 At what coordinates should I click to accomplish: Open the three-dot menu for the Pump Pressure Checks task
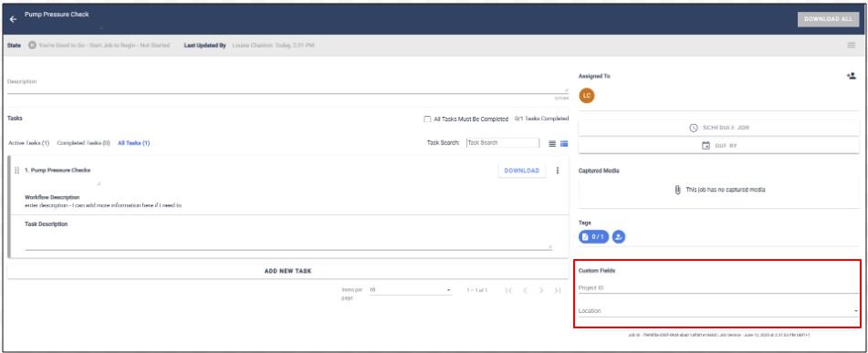(x=558, y=171)
